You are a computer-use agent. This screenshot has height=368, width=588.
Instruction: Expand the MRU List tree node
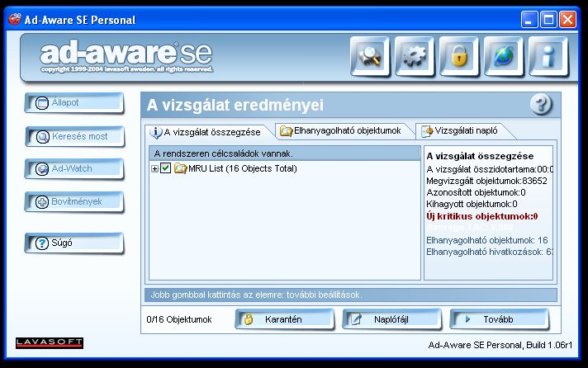click(x=154, y=168)
